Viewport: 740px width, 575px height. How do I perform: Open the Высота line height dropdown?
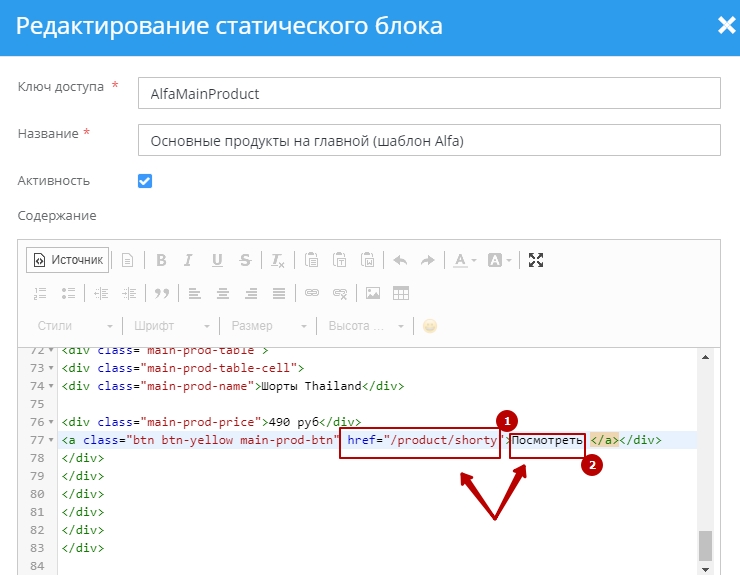(366, 326)
